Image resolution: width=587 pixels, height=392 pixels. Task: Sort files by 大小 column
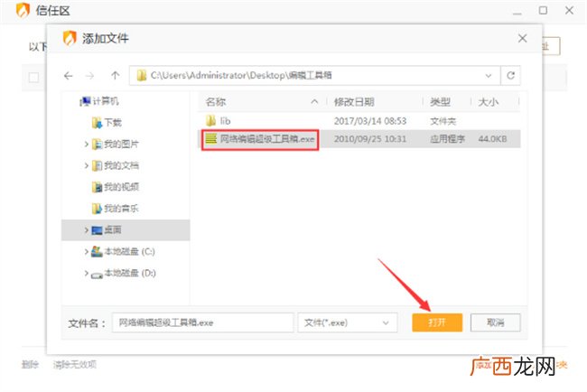489,102
